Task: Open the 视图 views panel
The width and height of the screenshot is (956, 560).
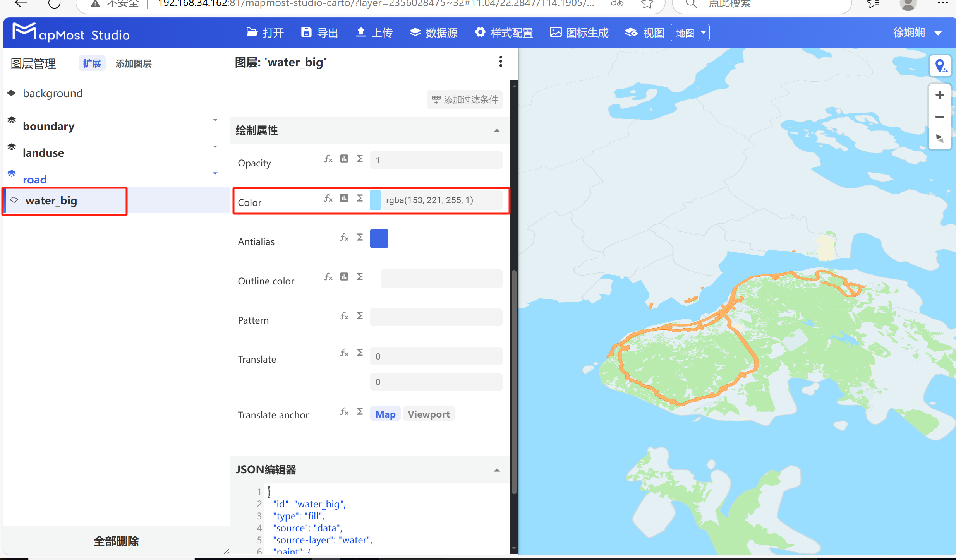Action: pyautogui.click(x=644, y=33)
